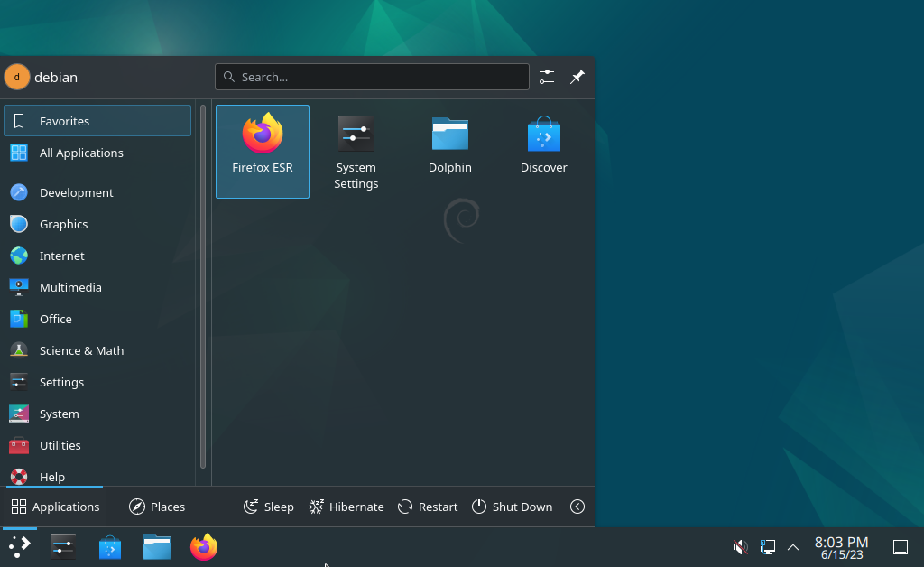Pin the launcher open using the pin icon

coord(577,77)
